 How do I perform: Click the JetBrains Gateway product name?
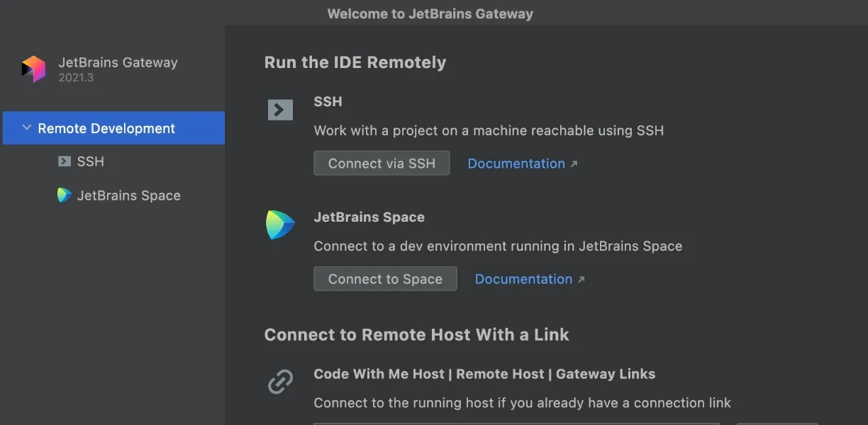tap(118, 62)
